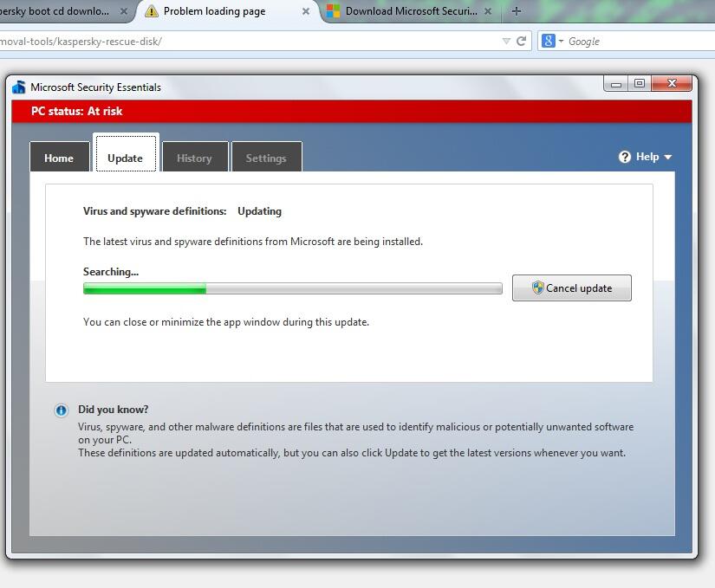Click the warning icon on Problem loading tab
715x588 pixels.
pyautogui.click(x=152, y=11)
